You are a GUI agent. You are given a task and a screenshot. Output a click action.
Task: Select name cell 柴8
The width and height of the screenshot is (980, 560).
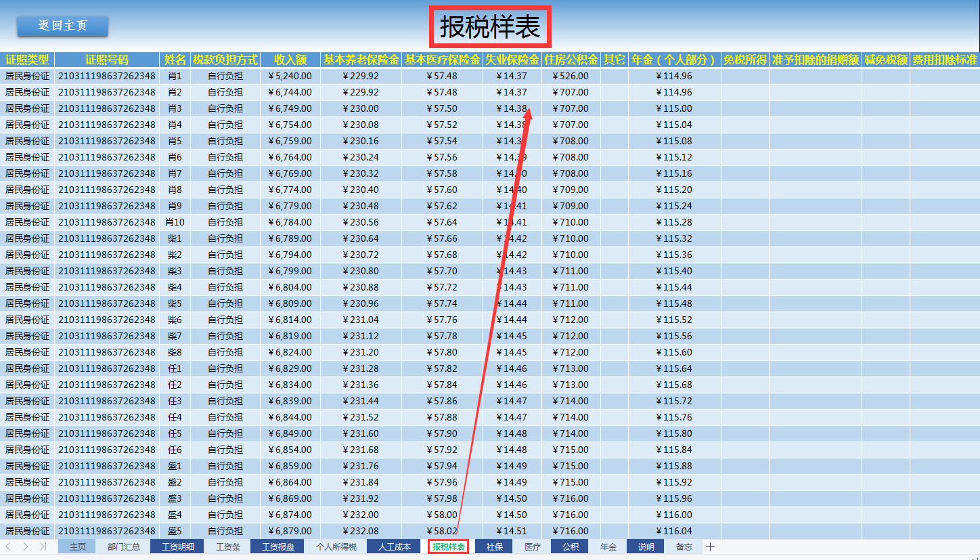175,352
